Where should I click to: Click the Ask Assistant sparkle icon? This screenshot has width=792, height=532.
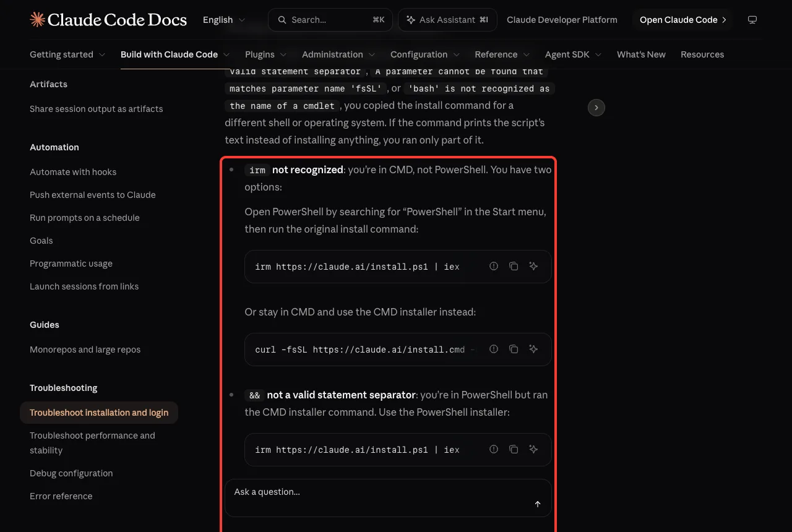(410, 20)
